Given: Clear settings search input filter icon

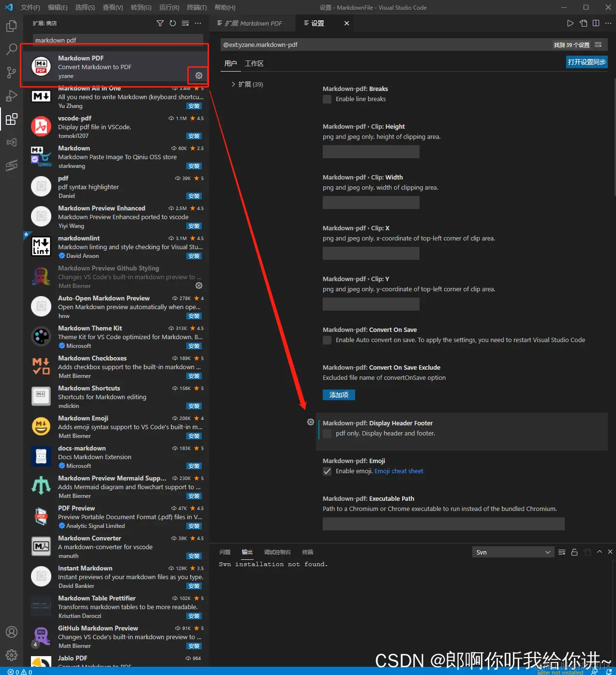Looking at the screenshot, I should click(599, 45).
